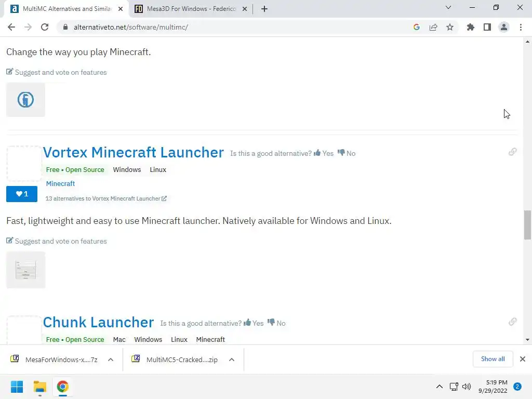This screenshot has height=399, width=532.
Task: Open the clock and calendar
Action: click(x=493, y=387)
